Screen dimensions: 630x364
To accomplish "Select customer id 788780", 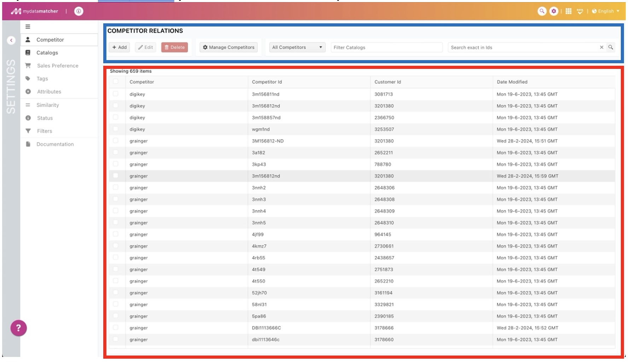I will coord(383,164).
